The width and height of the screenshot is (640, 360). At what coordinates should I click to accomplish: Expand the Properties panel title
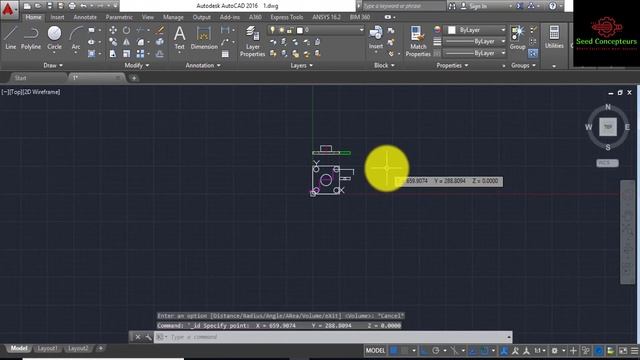click(452, 65)
